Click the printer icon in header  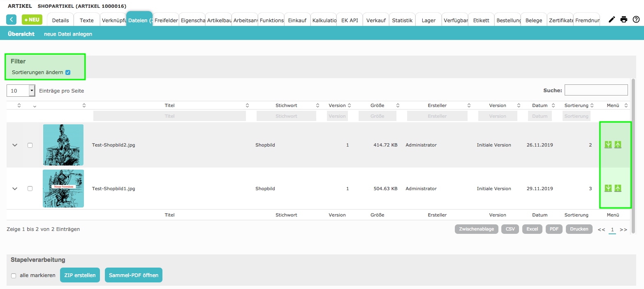tap(624, 19)
